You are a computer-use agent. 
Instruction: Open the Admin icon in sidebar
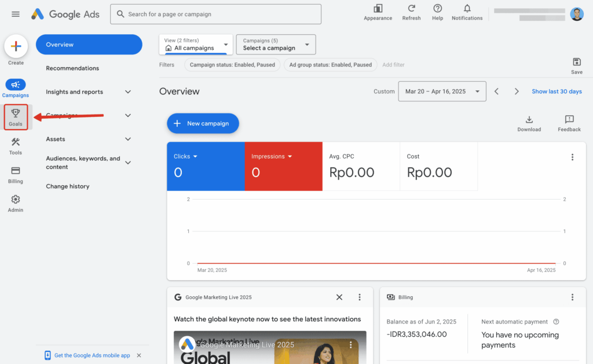(x=16, y=202)
